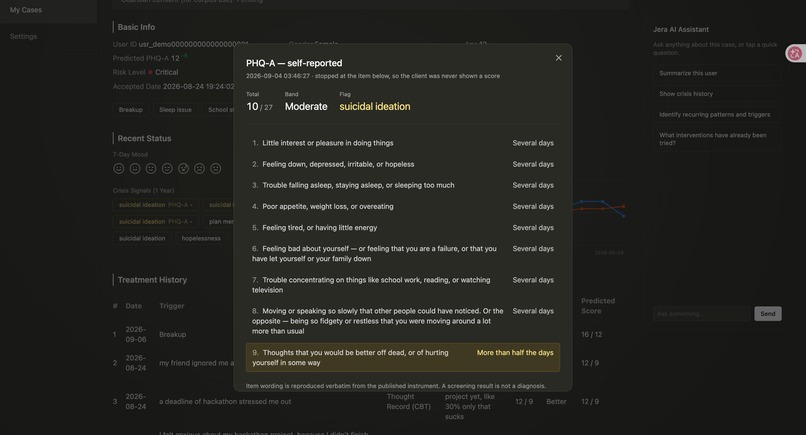Select the hopelessness crisis signal chip
Screen dimensions: 806x435
click(201, 238)
